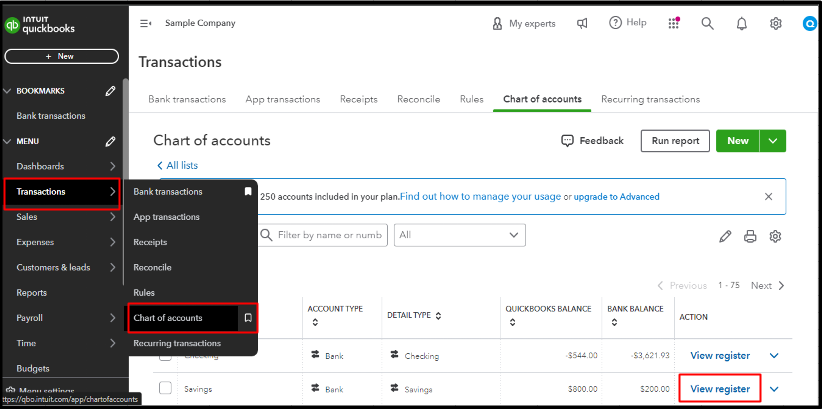Open the settings gear in header
The height and width of the screenshot is (409, 822).
pos(776,24)
